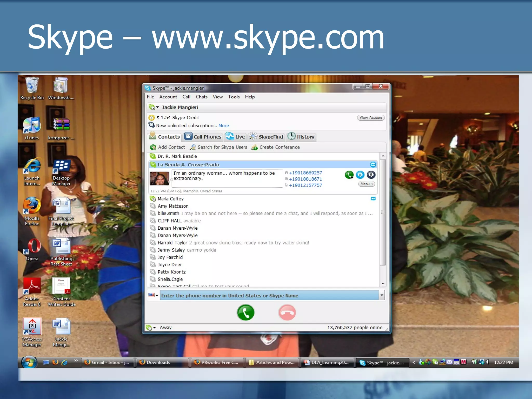Select contact Amy Matteson

pos(263,206)
